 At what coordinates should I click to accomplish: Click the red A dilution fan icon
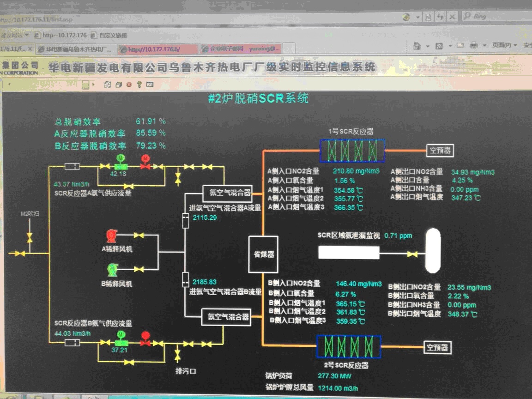111,236
